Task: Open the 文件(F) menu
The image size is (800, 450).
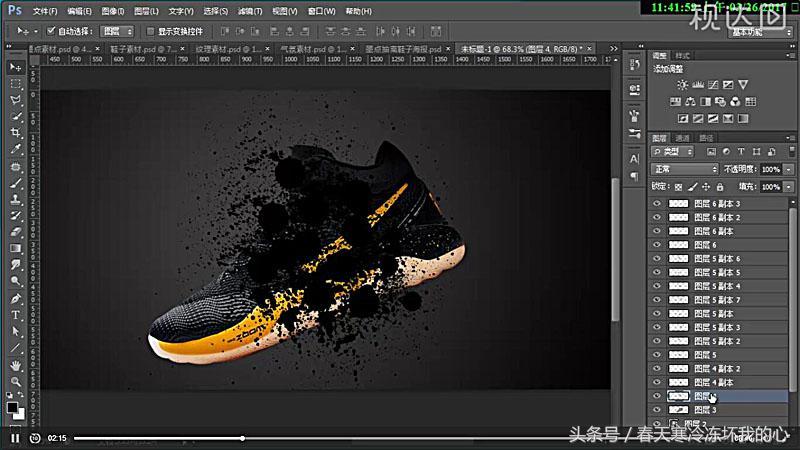Action: pos(45,11)
